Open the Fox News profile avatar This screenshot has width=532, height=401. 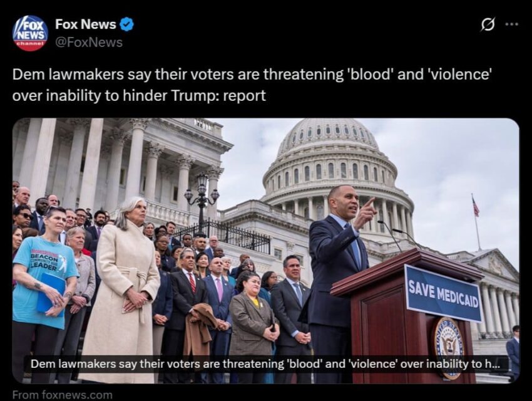pos(30,33)
